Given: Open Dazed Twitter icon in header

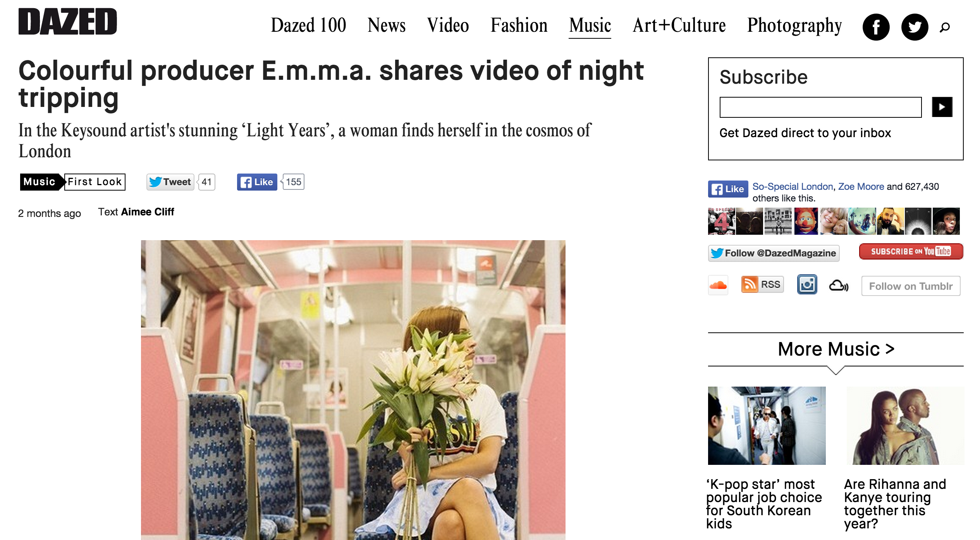Looking at the screenshot, I should (x=915, y=27).
